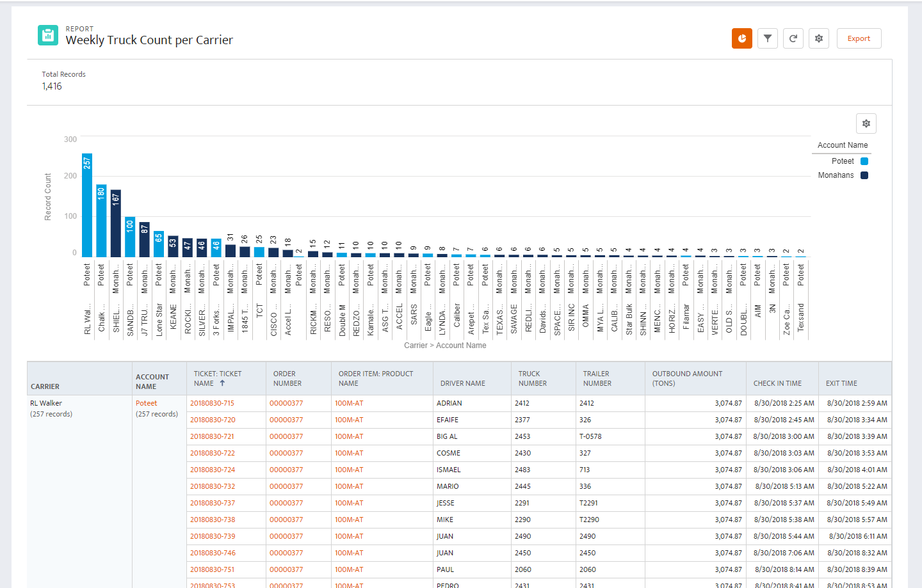Open ticket 20180830-732
The height and width of the screenshot is (588, 922).
point(213,486)
